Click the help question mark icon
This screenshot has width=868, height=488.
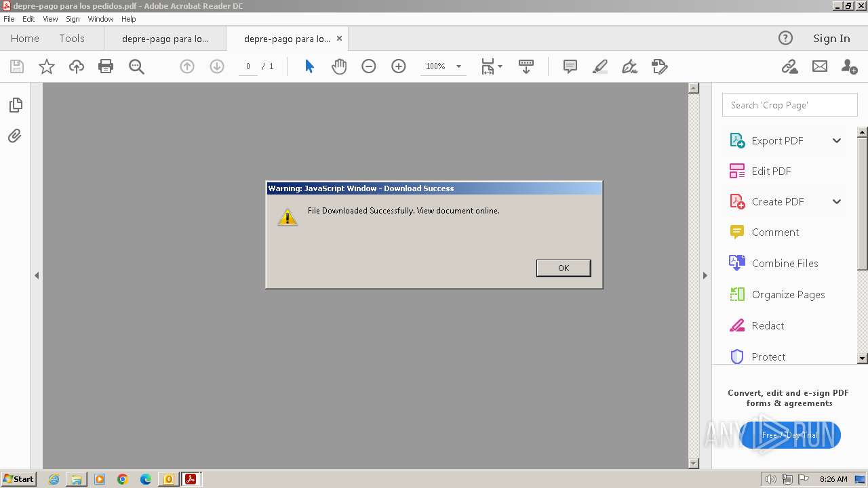tap(785, 38)
